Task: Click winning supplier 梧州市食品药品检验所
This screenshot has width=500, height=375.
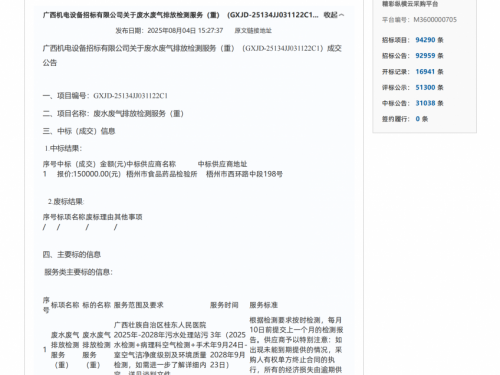Action: click(162, 174)
